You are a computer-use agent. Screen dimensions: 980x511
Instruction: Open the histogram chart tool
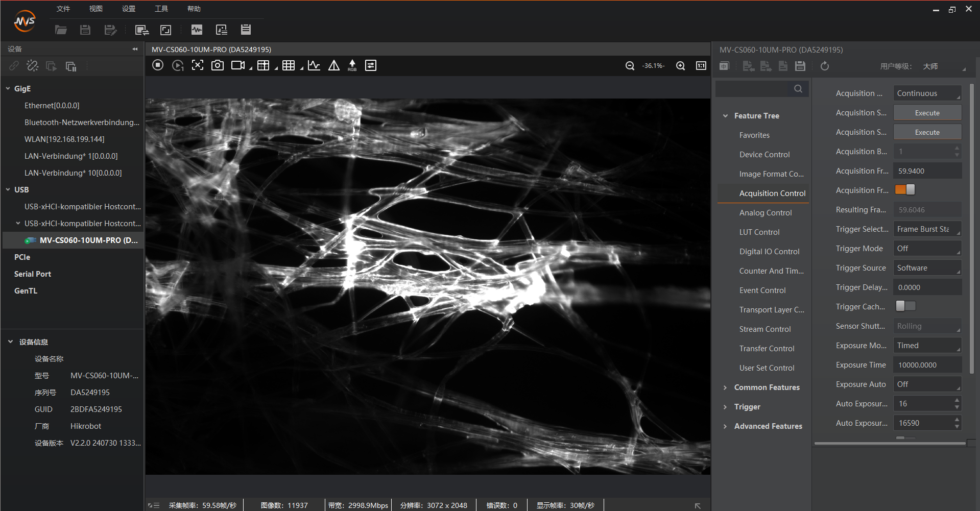coord(314,65)
